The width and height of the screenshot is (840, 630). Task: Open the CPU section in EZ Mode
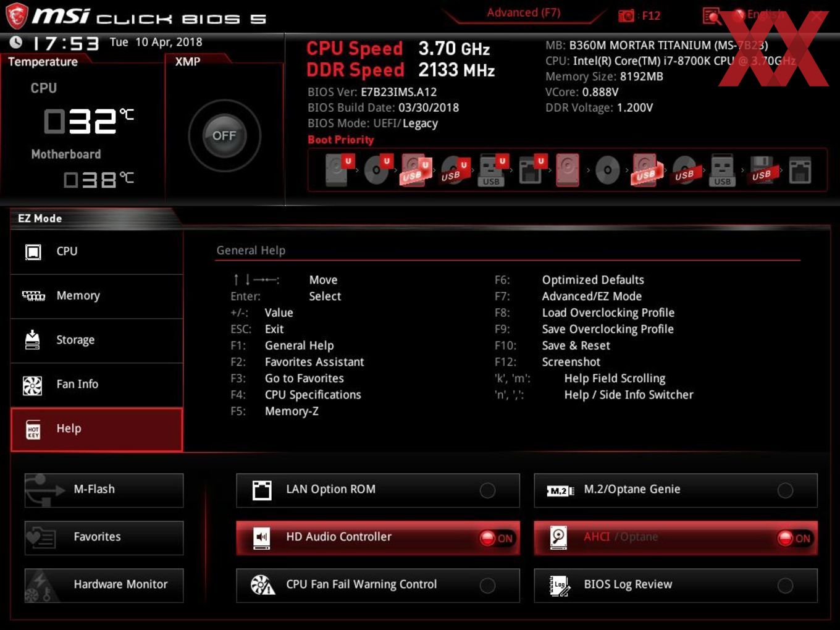[x=97, y=251]
